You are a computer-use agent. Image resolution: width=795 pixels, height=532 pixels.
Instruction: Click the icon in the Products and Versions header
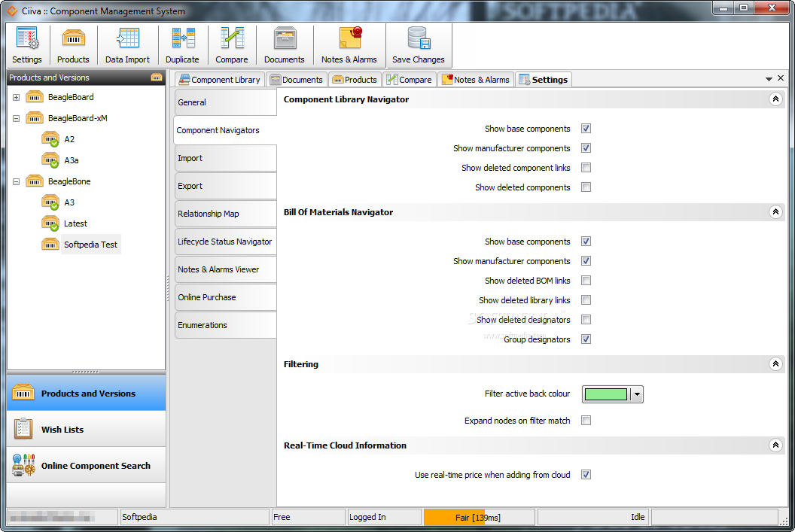[x=156, y=78]
